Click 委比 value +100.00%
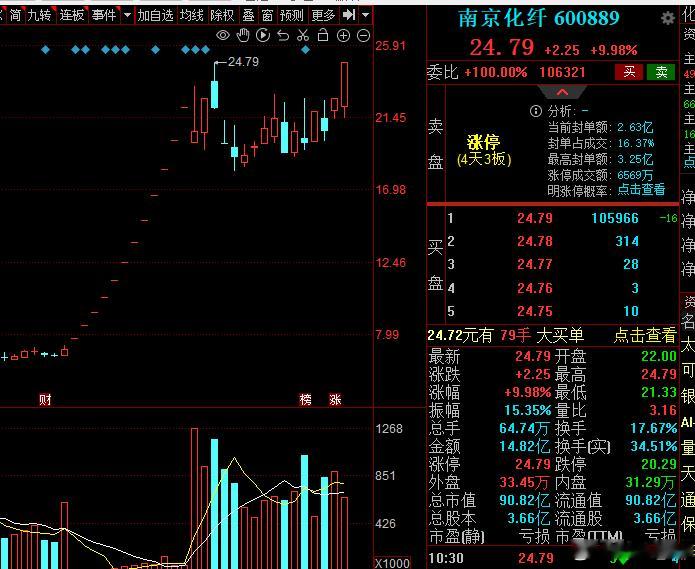This screenshot has height=569, width=695. [496, 72]
